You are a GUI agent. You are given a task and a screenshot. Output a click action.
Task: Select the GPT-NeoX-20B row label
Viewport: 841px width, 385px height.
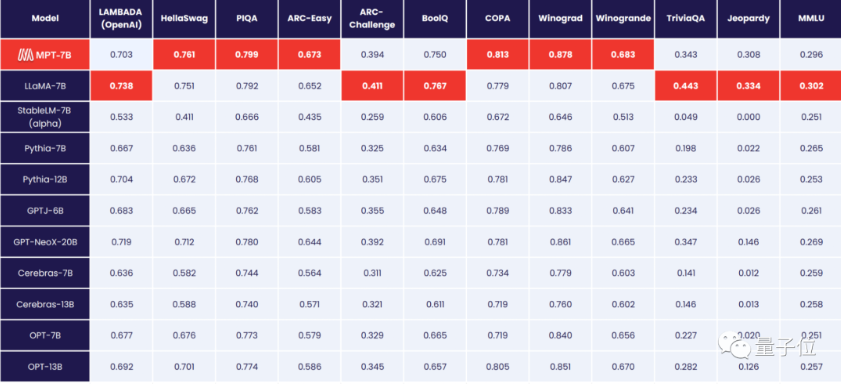click(45, 242)
